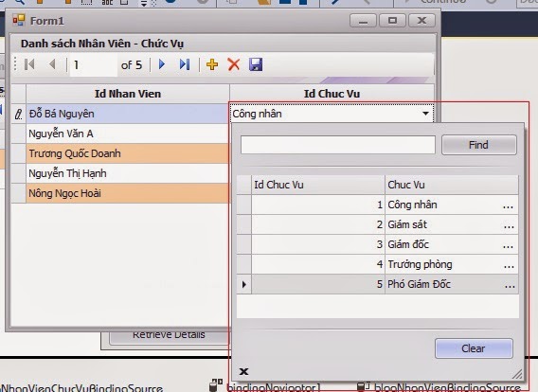Go to first record in navigator

click(29, 64)
